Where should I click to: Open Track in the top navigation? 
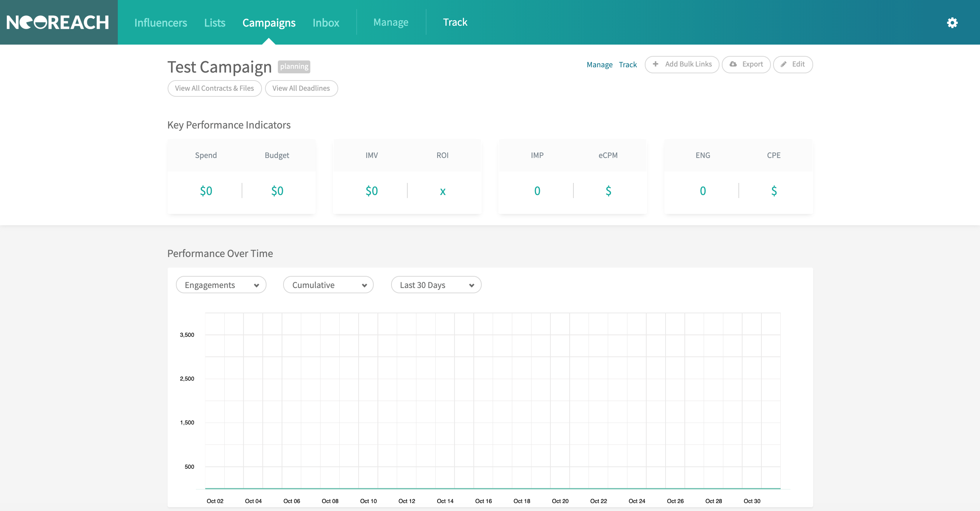(455, 22)
